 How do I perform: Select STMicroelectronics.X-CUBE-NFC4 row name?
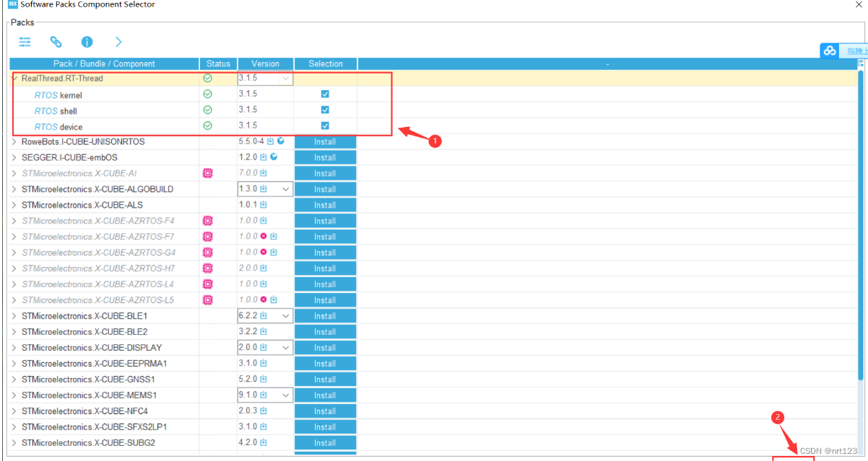pyautogui.click(x=85, y=411)
